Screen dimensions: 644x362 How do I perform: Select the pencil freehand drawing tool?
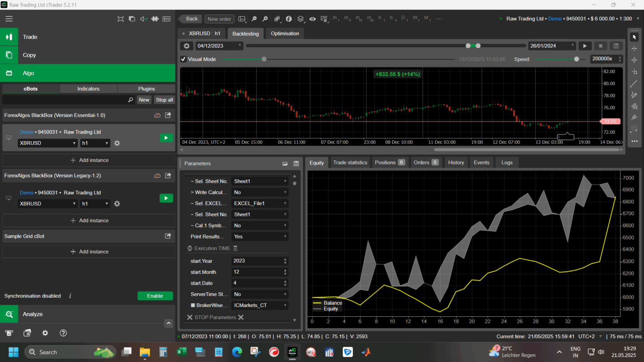tap(634, 95)
